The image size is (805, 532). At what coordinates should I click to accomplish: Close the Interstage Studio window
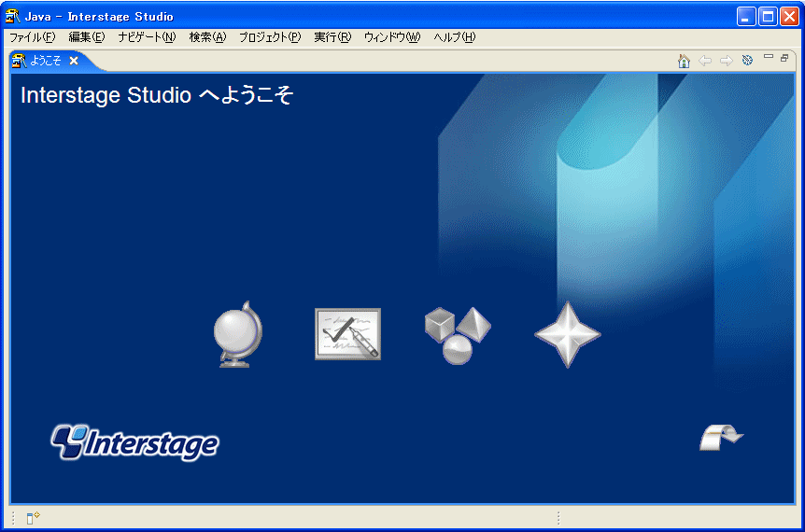click(790, 17)
